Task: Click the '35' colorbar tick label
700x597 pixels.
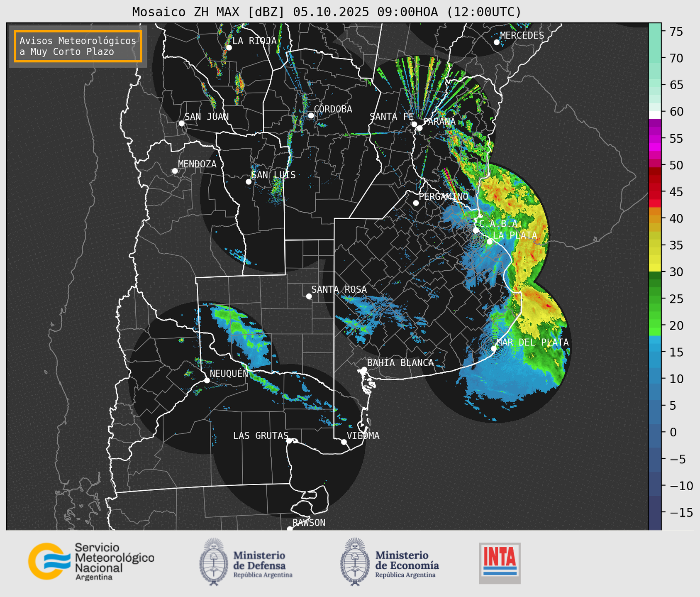Action: point(676,245)
